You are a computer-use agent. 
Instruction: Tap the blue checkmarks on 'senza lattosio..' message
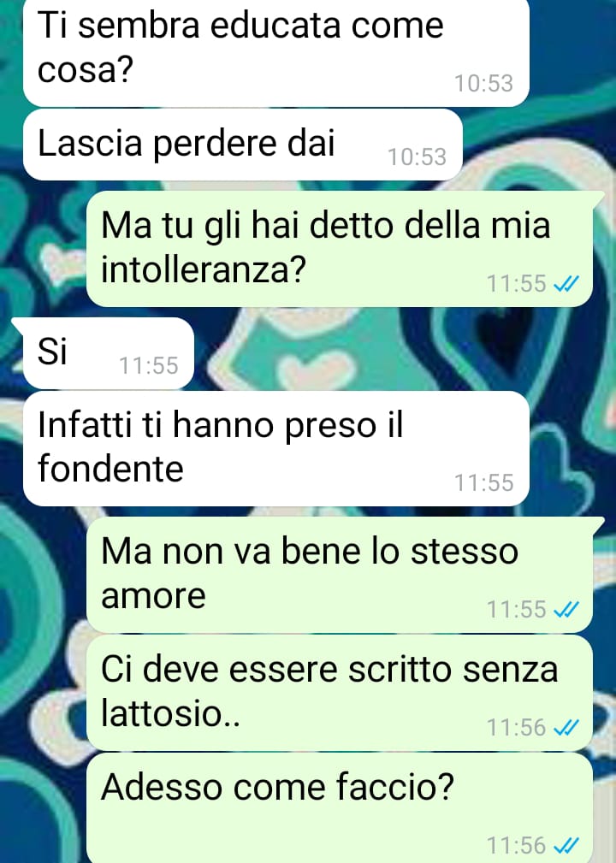566,728
